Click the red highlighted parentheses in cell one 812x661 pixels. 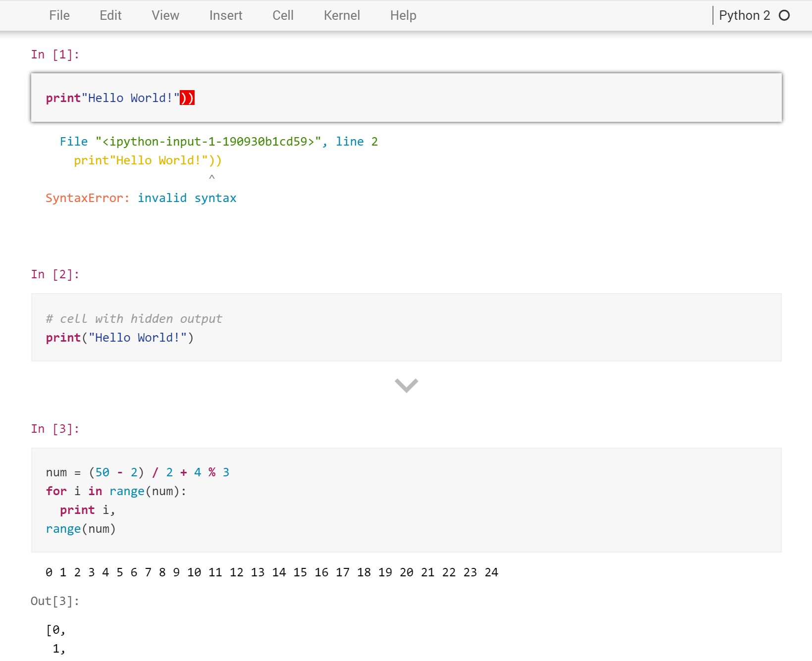(187, 98)
